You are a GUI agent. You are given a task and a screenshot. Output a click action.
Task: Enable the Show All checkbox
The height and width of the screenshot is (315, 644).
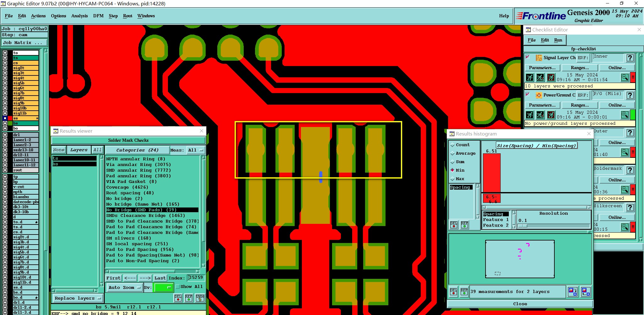pos(178,287)
